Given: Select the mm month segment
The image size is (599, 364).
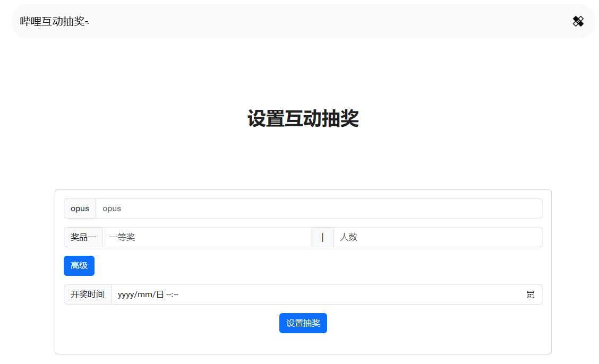Looking at the screenshot, I should coord(145,294).
